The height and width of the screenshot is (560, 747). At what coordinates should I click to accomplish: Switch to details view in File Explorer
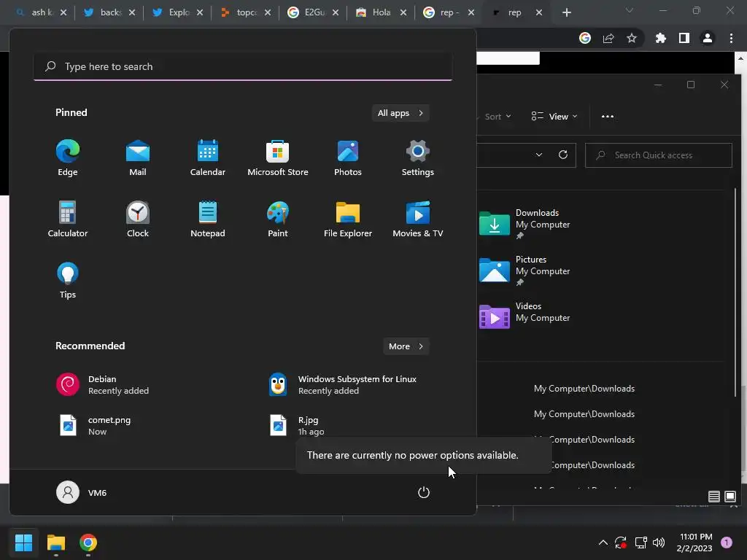tap(713, 497)
